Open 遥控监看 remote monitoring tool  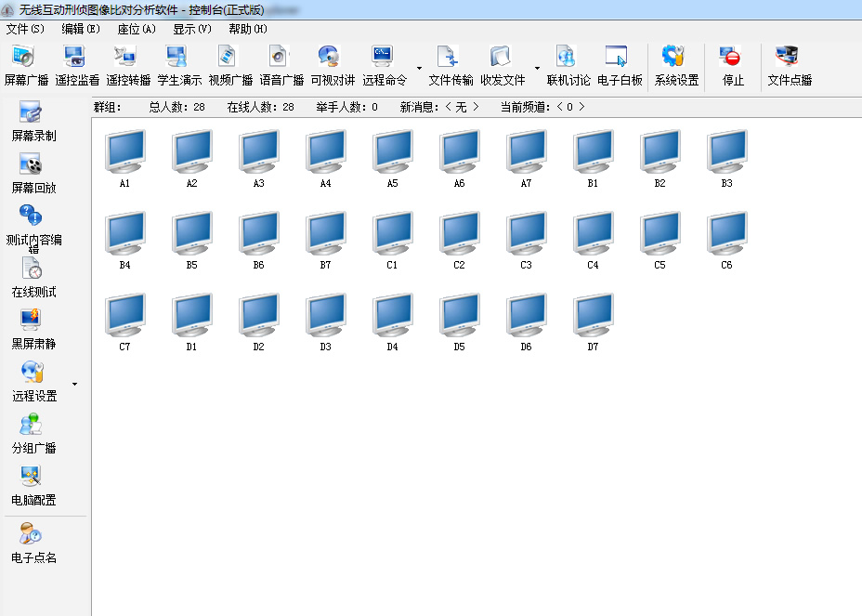[x=77, y=58]
